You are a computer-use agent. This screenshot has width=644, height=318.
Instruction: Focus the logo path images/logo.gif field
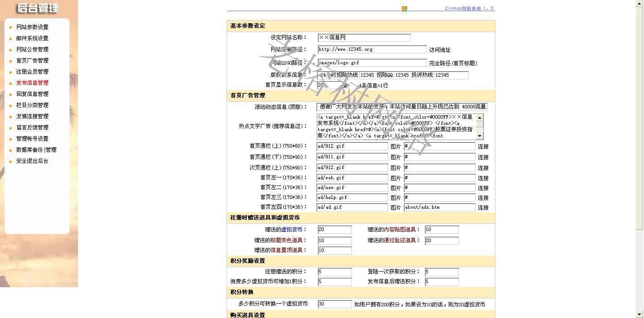tap(372, 63)
